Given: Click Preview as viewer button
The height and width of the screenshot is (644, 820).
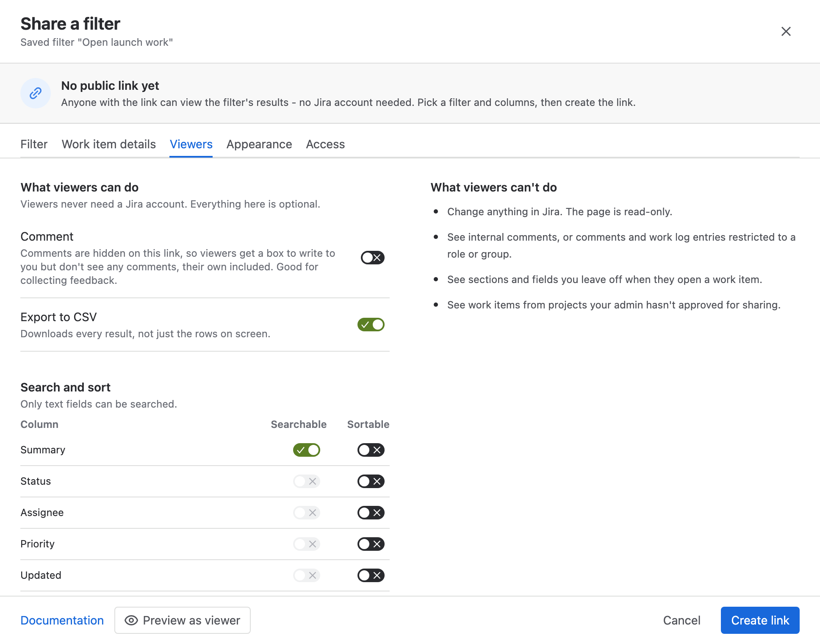Looking at the screenshot, I should click(x=183, y=620).
